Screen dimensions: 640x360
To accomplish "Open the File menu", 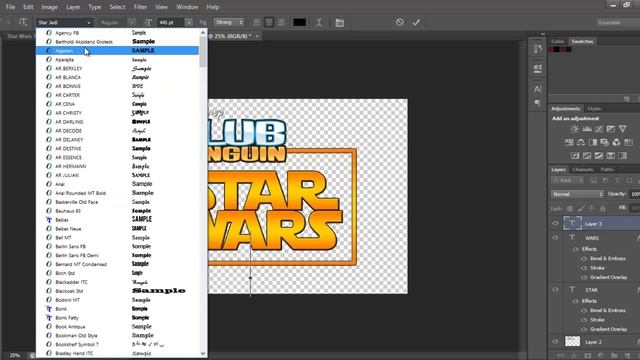I will (10, 7).
